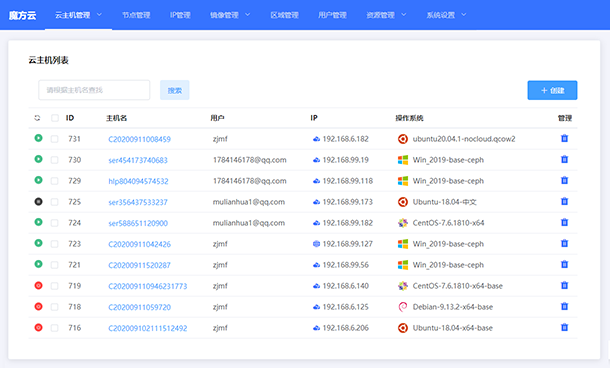The width and height of the screenshot is (610, 368).
Task: Click the cloud icon beside 192.168.99.19
Action: pos(316,160)
